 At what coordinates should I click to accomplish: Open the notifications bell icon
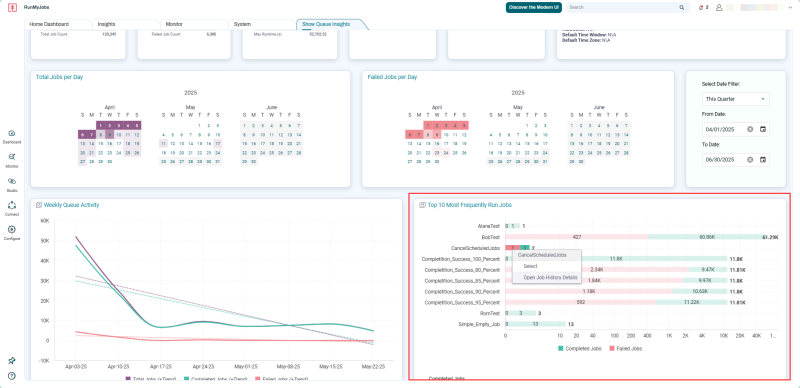point(701,8)
